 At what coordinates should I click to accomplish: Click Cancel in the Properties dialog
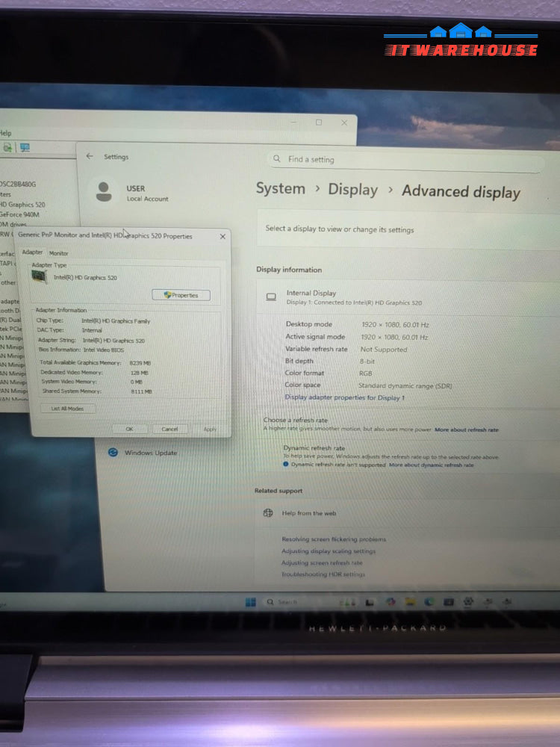point(169,429)
